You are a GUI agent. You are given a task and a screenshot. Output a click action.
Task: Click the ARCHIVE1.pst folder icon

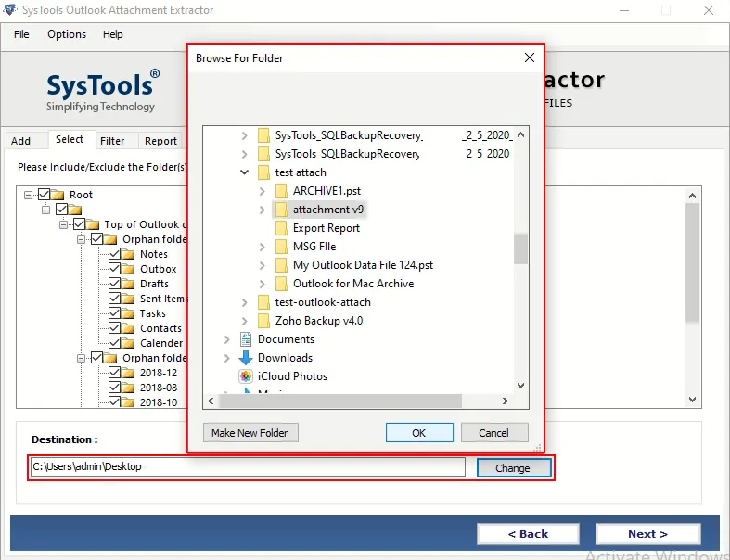click(281, 191)
